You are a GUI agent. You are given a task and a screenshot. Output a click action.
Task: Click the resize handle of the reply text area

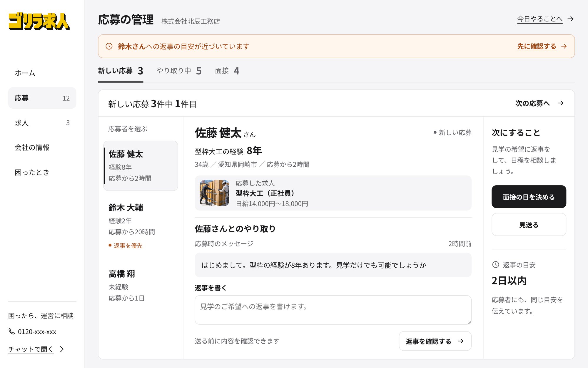click(469, 322)
